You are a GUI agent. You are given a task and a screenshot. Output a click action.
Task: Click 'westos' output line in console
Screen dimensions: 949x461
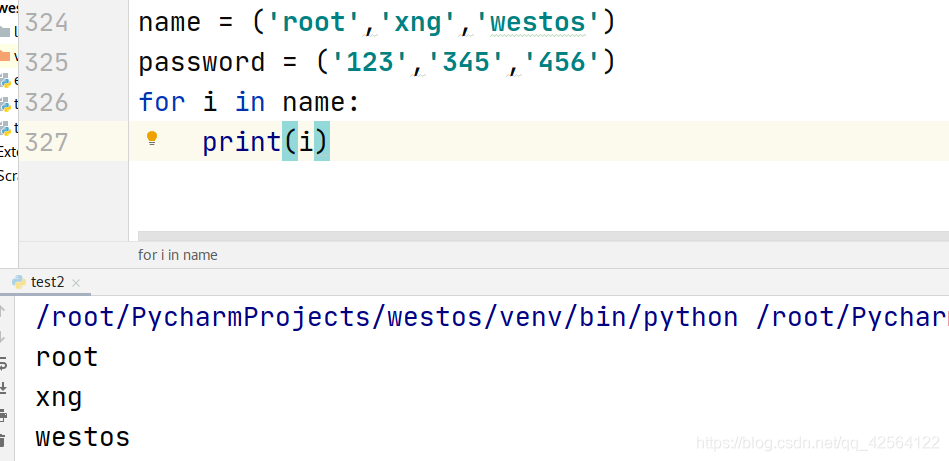coord(83,437)
